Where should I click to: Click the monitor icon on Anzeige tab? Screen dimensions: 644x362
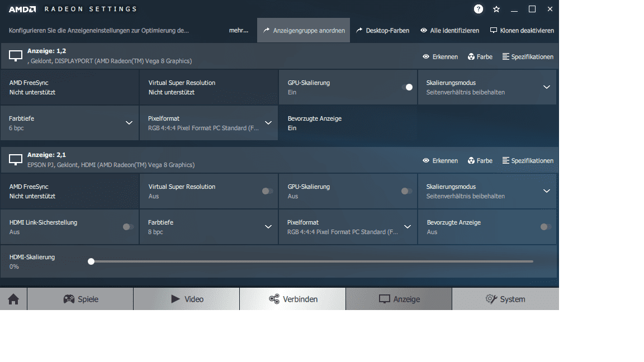[x=385, y=299]
